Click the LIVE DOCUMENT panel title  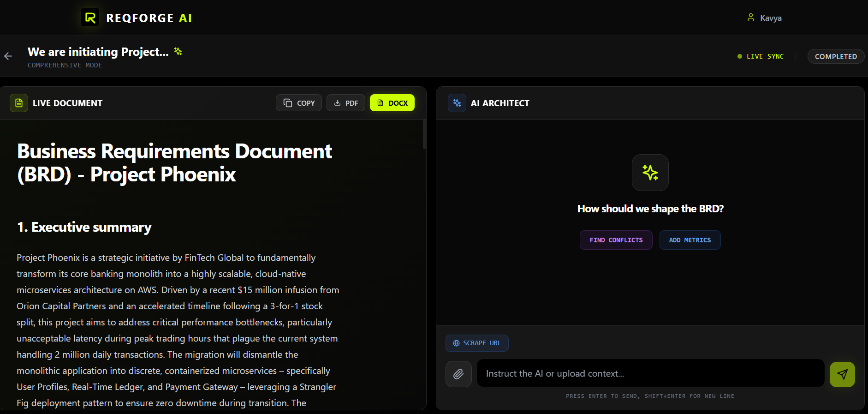click(68, 103)
